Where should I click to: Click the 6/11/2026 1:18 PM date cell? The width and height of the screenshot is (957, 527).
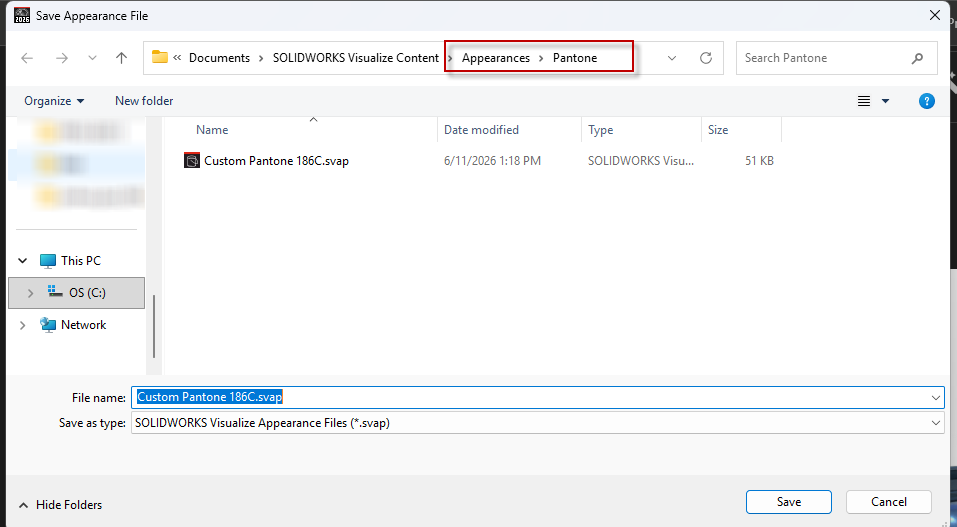[x=492, y=161]
